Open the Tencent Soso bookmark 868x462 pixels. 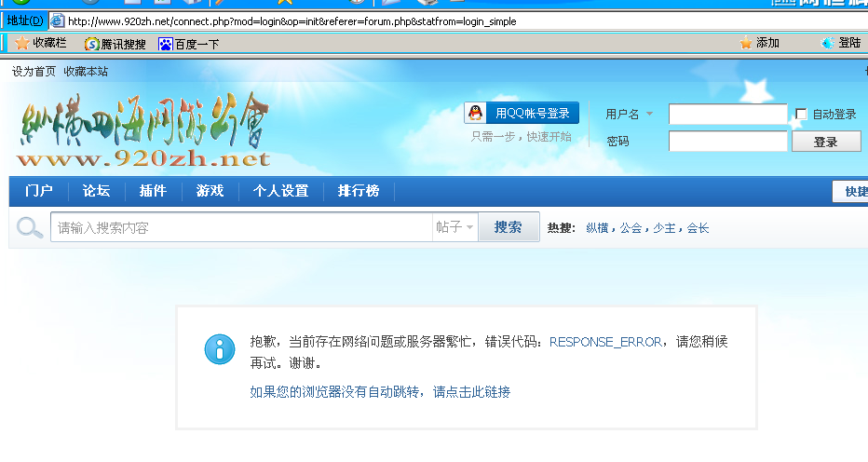point(115,44)
